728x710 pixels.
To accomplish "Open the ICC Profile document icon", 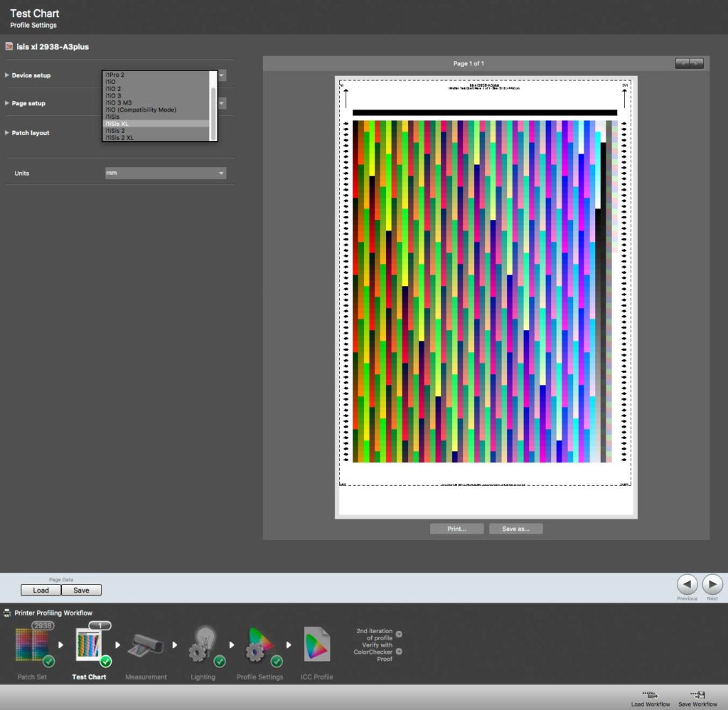I will pos(316,644).
